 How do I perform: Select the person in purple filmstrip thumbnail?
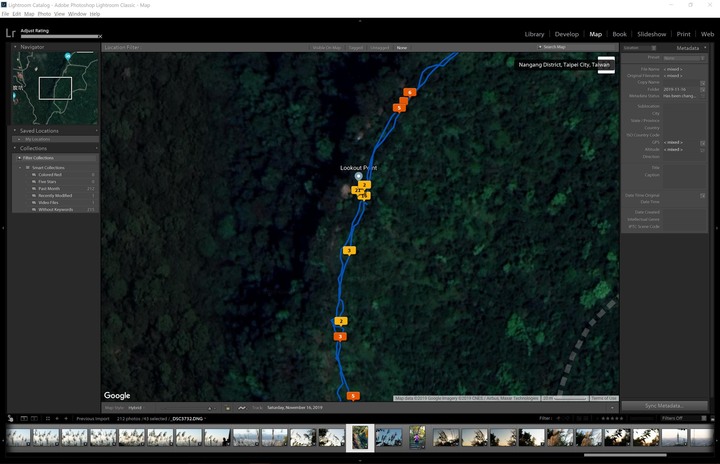417,436
